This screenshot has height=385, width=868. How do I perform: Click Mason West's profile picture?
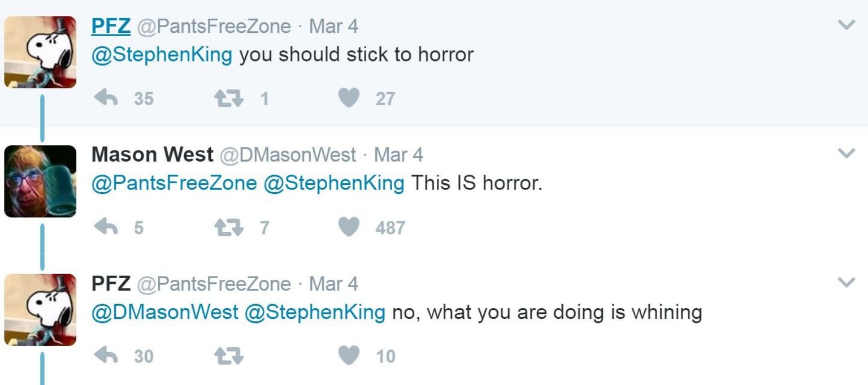coord(41,180)
